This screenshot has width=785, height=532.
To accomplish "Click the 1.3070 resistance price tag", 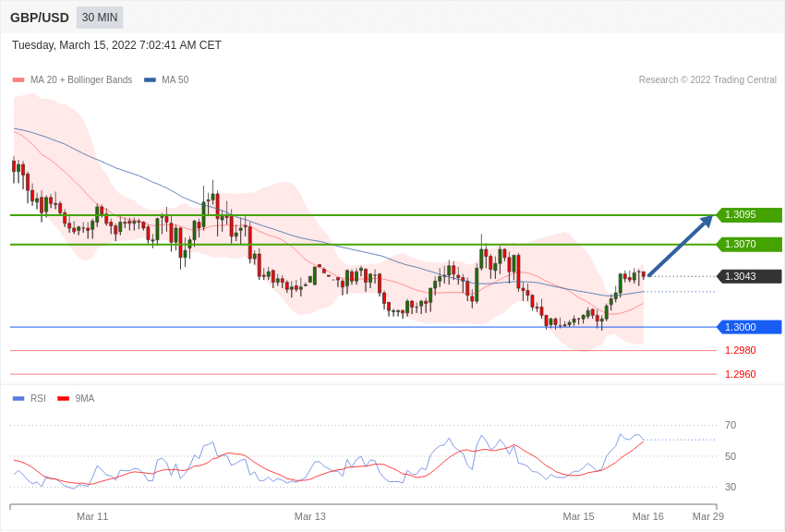I will tap(749, 244).
